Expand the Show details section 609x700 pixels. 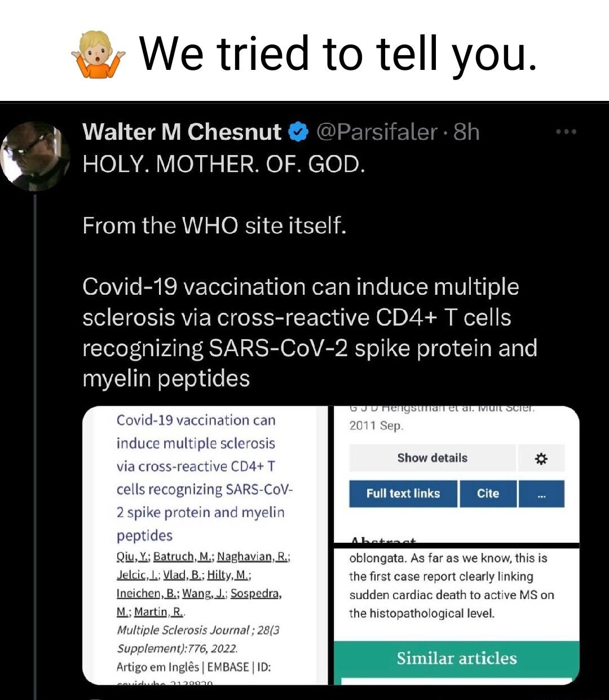point(433,458)
